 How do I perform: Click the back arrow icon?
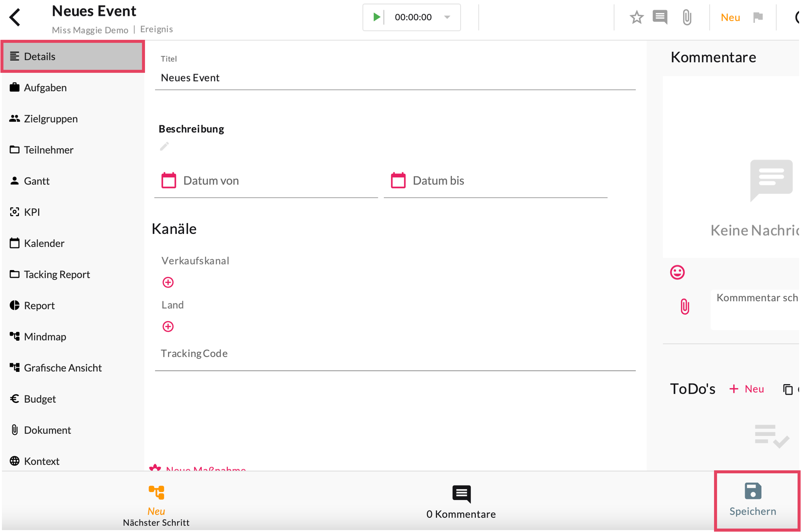pyautogui.click(x=15, y=17)
